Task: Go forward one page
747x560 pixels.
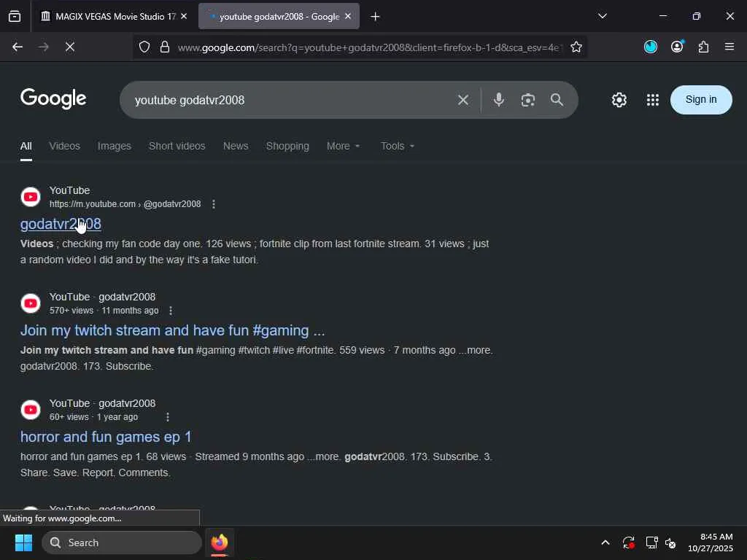Action: [44, 47]
